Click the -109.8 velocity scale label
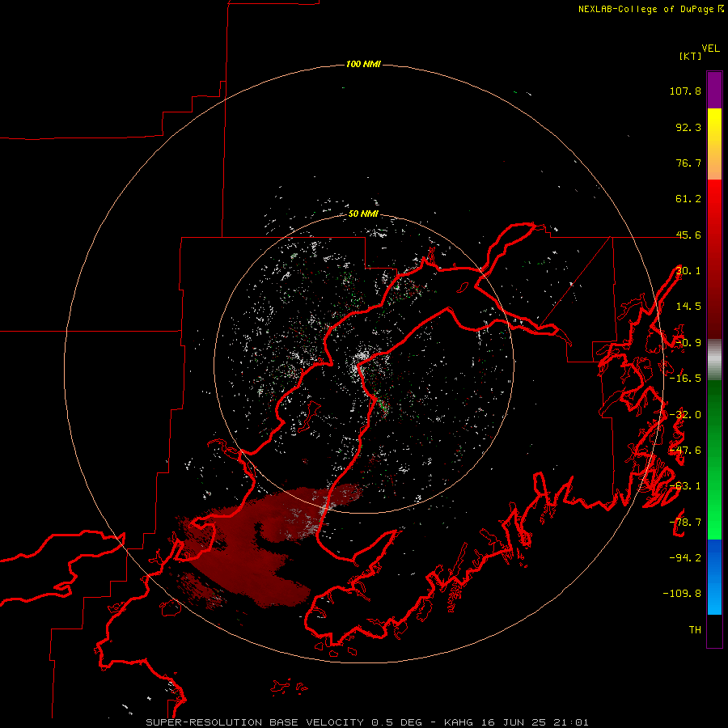 pos(682,594)
